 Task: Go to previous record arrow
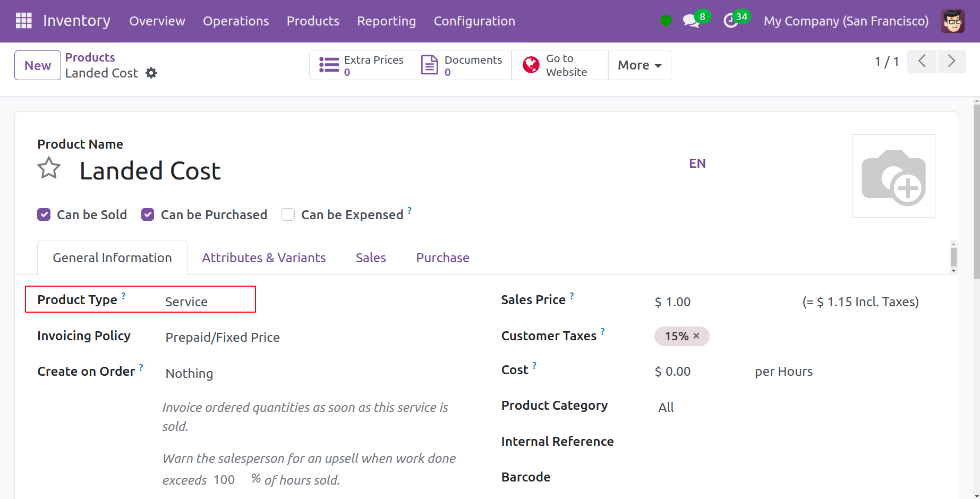pos(922,62)
